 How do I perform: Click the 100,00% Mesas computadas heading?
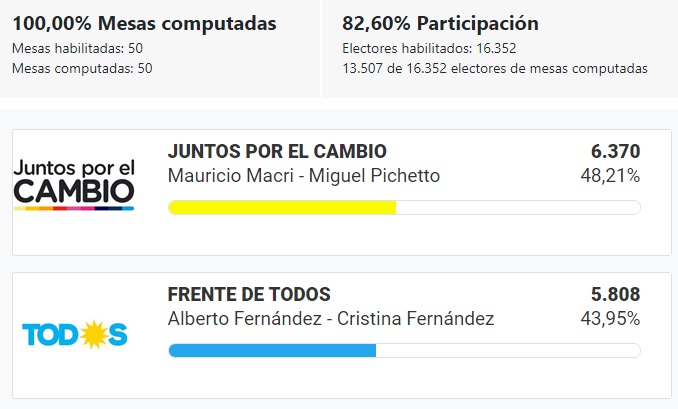point(144,24)
